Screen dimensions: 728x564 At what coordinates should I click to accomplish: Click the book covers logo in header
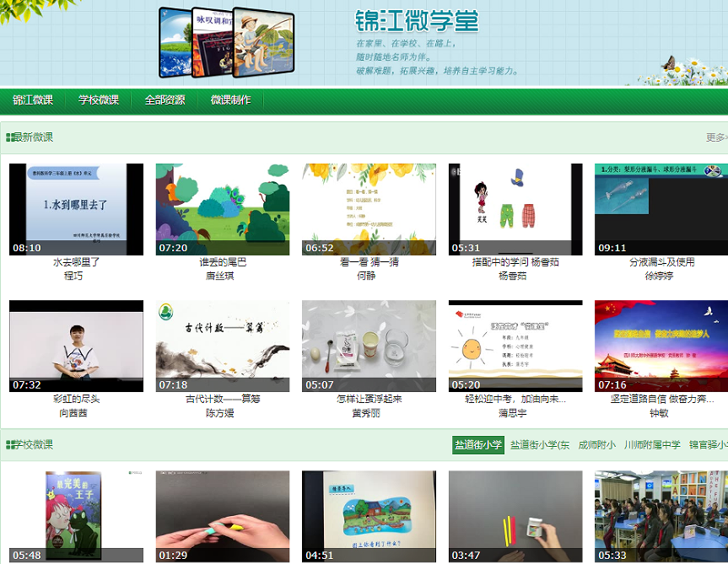(226, 41)
